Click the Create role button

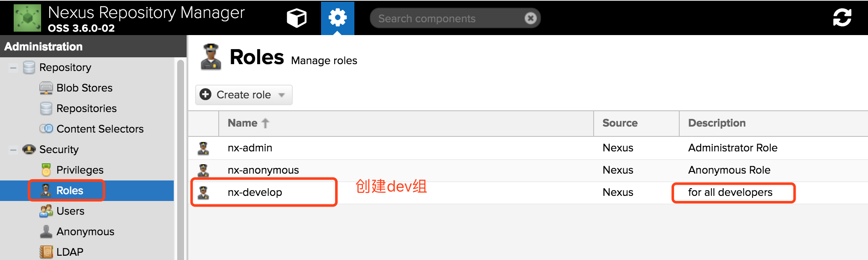point(244,95)
